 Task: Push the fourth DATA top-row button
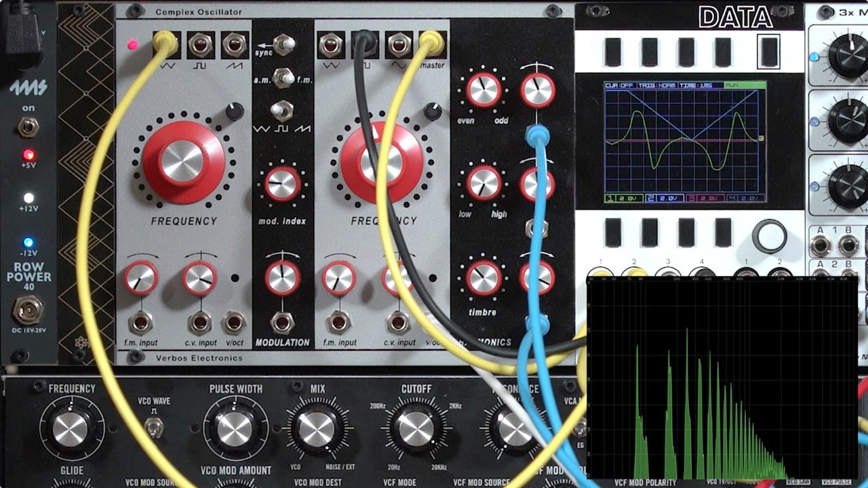point(723,52)
